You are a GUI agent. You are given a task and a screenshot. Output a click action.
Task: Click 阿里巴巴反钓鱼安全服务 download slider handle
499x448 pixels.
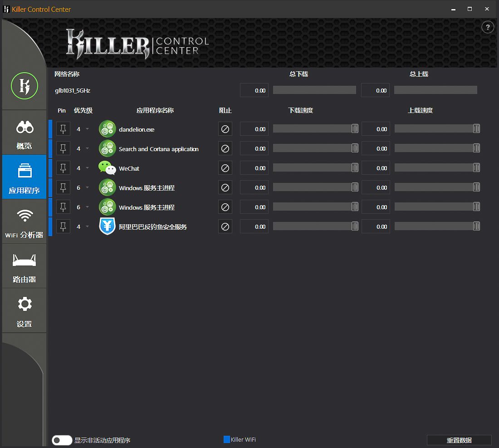[355, 226]
